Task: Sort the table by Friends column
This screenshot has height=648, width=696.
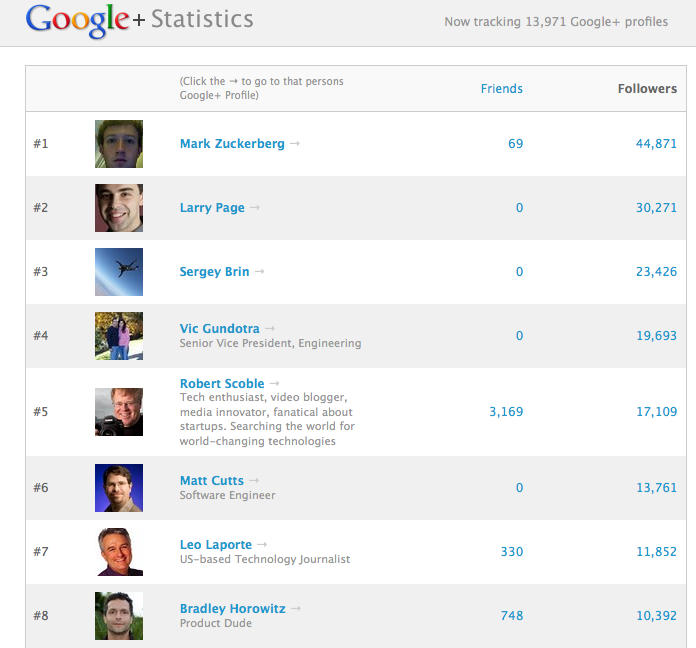Action: coord(501,89)
